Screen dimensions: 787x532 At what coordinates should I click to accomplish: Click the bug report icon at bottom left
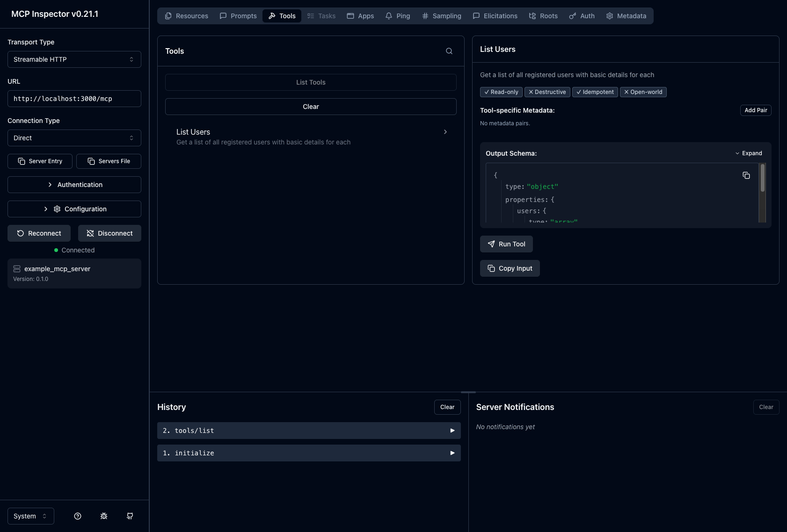tap(103, 516)
